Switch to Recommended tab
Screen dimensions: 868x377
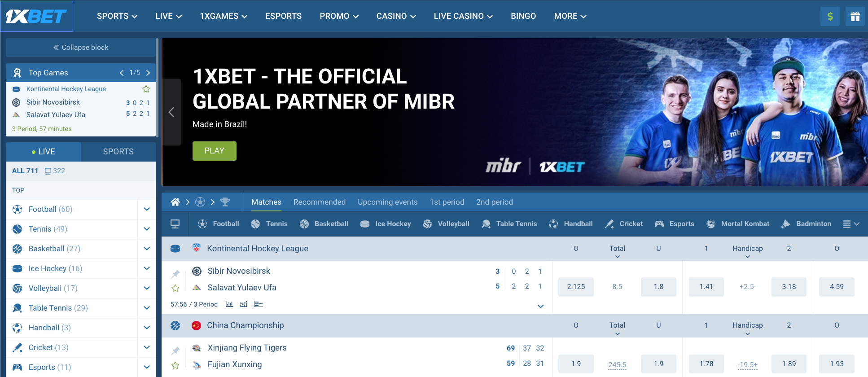click(x=320, y=202)
